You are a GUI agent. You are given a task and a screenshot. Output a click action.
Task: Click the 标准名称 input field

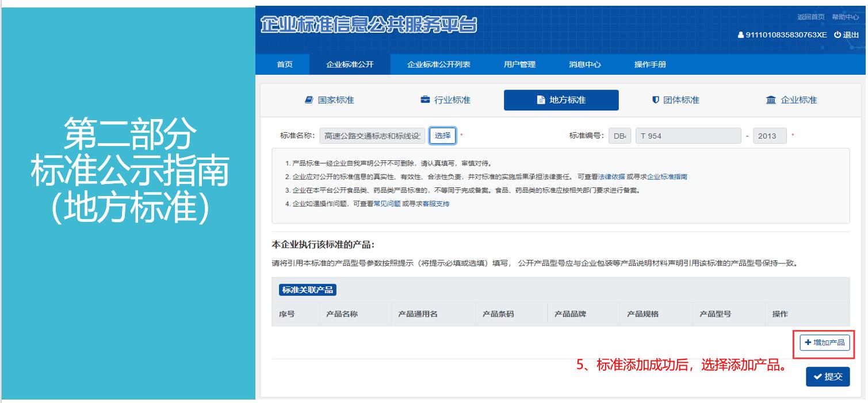tap(372, 136)
